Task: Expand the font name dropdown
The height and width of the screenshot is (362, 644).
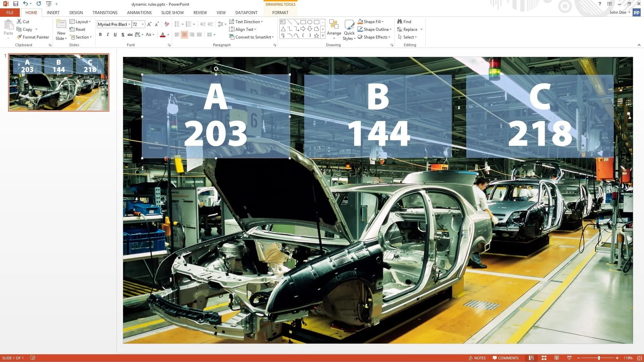Action: (x=129, y=24)
